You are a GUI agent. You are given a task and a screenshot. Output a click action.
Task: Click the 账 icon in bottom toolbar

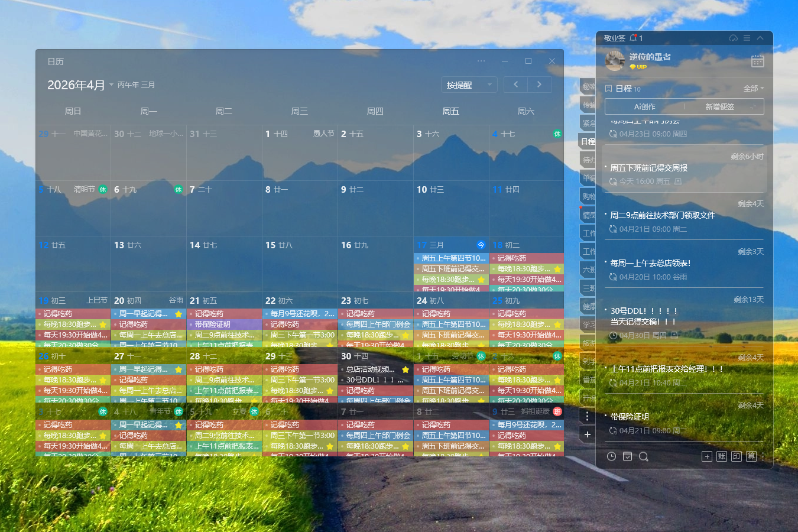click(722, 456)
